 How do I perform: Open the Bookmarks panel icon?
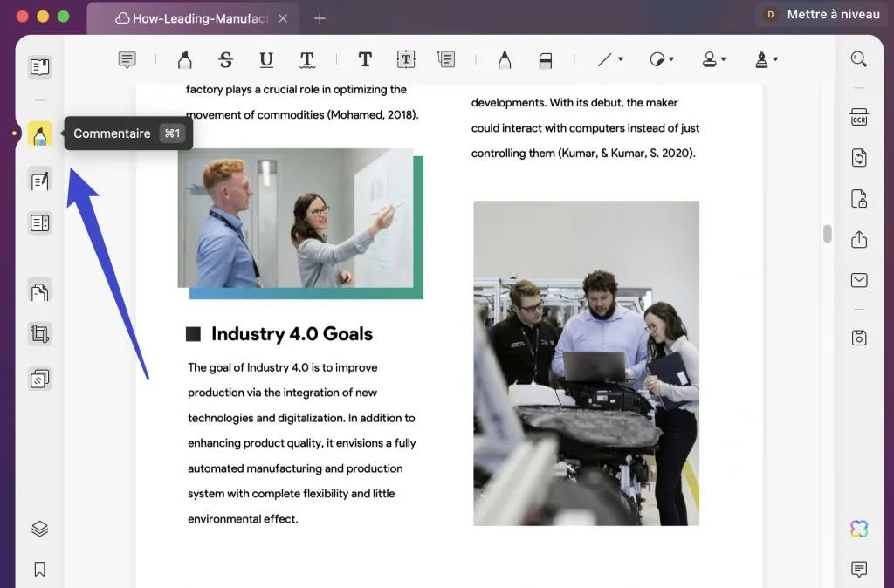coord(39,569)
